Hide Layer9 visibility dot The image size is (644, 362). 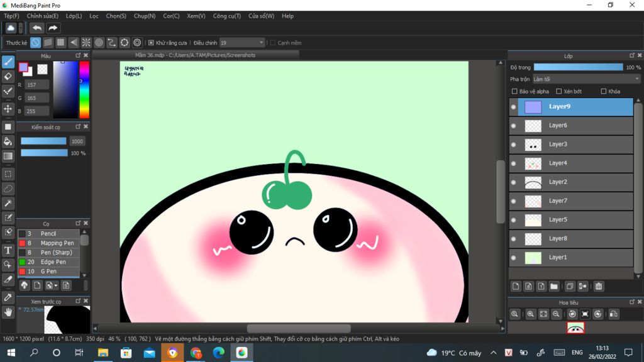(513, 107)
